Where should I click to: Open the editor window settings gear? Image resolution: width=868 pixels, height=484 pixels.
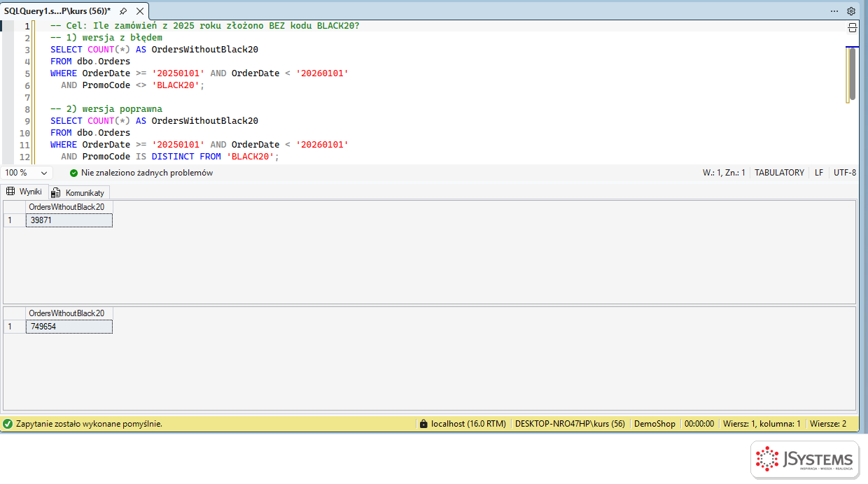[851, 11]
